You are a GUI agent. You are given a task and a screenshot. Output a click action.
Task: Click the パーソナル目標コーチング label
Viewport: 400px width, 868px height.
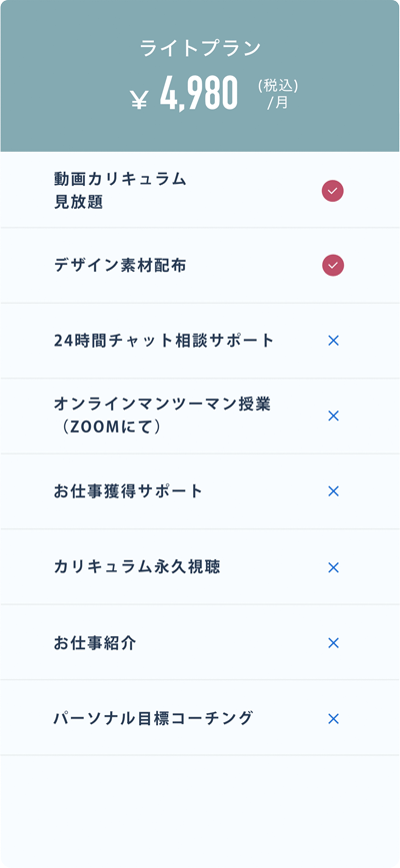pyautogui.click(x=153, y=718)
